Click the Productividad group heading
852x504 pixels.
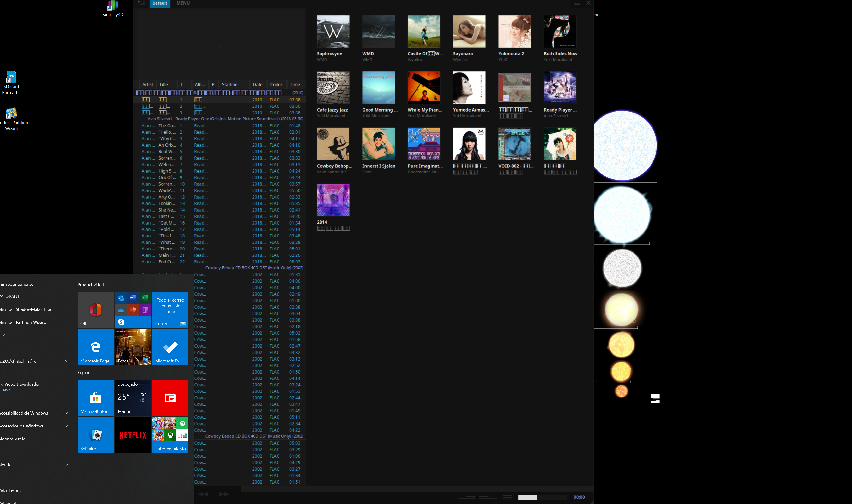[x=91, y=285]
